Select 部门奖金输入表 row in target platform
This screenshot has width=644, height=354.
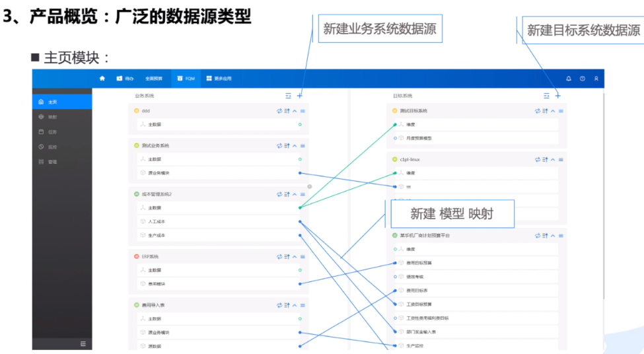click(x=476, y=332)
